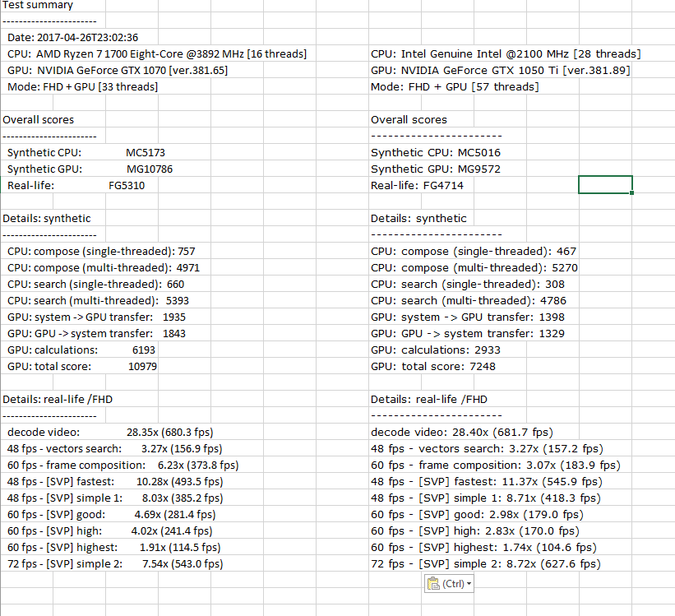The height and width of the screenshot is (616, 675).
Task: Select GPU: GPU -> system transfer: 1329 cell
Action: (468, 333)
